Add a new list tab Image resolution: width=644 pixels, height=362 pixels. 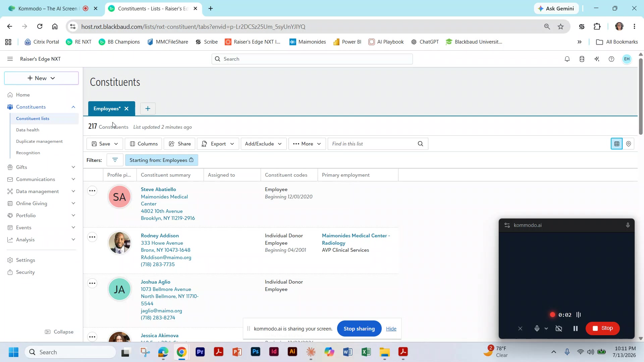(148, 109)
